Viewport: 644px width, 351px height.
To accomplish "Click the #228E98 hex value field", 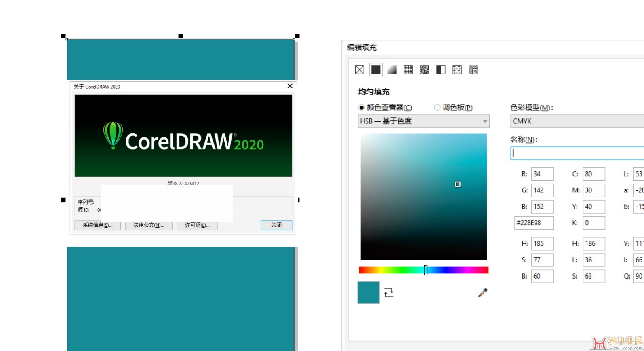I will click(x=534, y=223).
